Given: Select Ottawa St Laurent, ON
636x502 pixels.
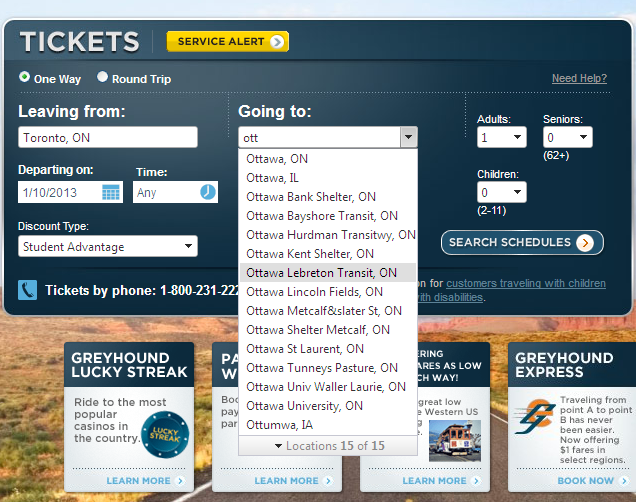Looking at the screenshot, I should pyautogui.click(x=328, y=349).
